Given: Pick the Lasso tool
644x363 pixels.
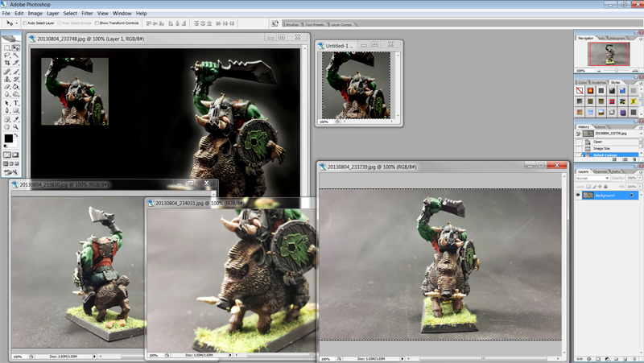Looking at the screenshot, I should click(x=7, y=56).
